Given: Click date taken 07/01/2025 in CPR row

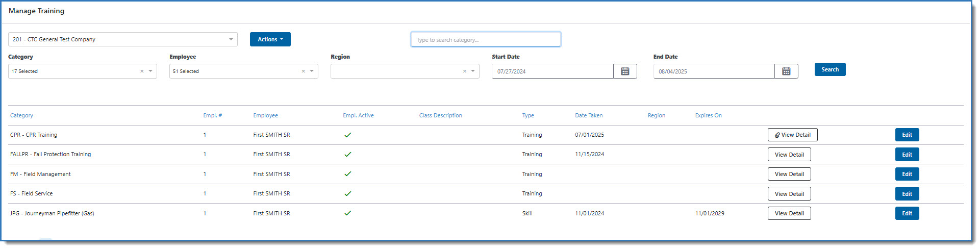Looking at the screenshot, I should tap(589, 135).
